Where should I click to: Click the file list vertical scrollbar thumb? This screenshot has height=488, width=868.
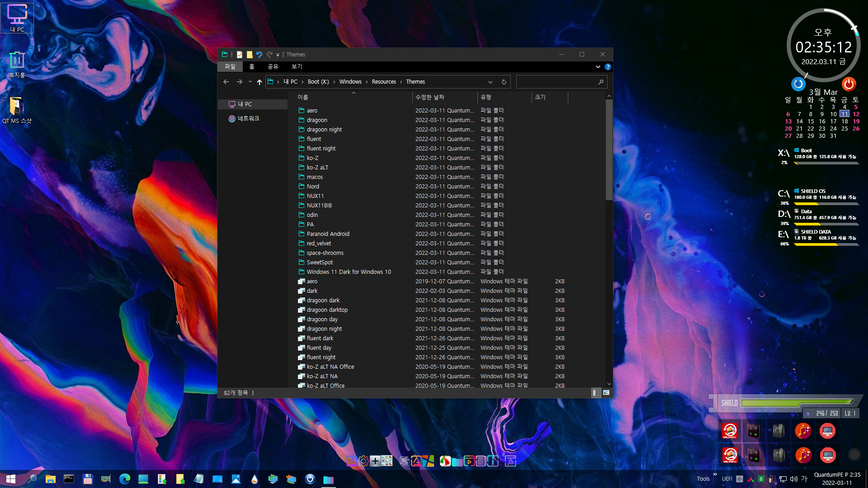tap(609, 150)
